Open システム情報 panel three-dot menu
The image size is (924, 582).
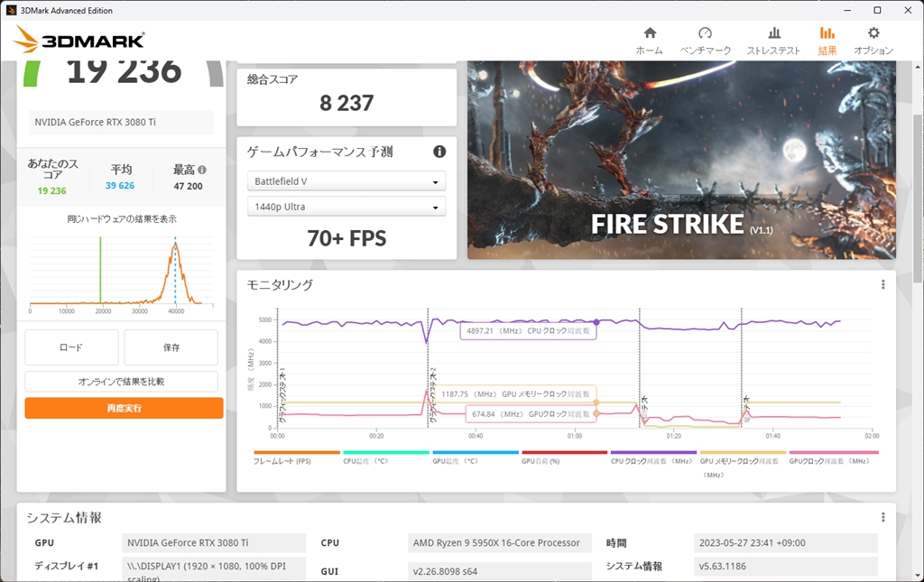tap(882, 517)
